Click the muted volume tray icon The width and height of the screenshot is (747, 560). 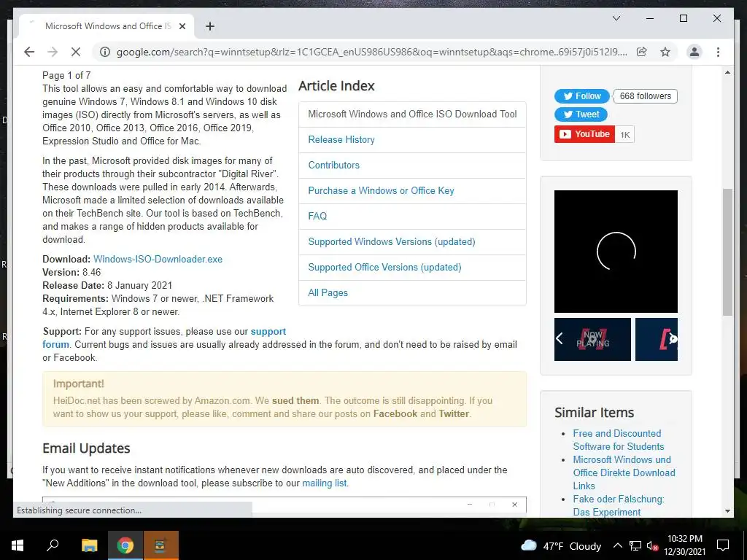point(652,545)
